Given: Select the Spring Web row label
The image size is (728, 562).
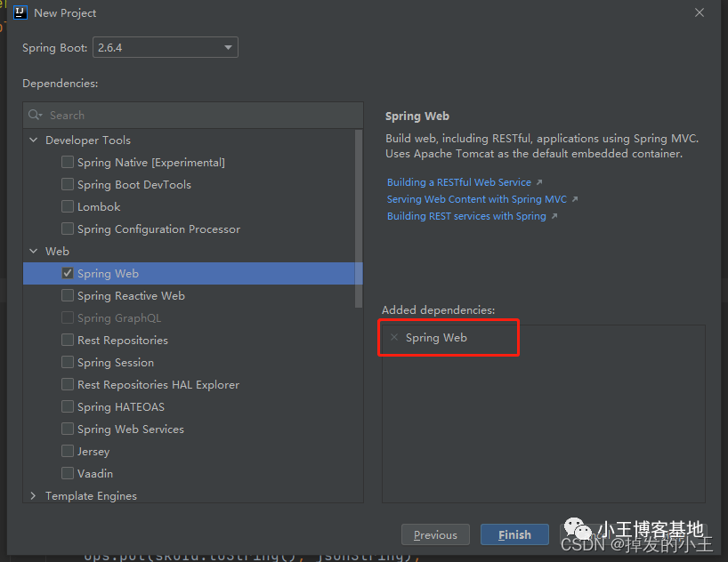Looking at the screenshot, I should click(108, 274).
